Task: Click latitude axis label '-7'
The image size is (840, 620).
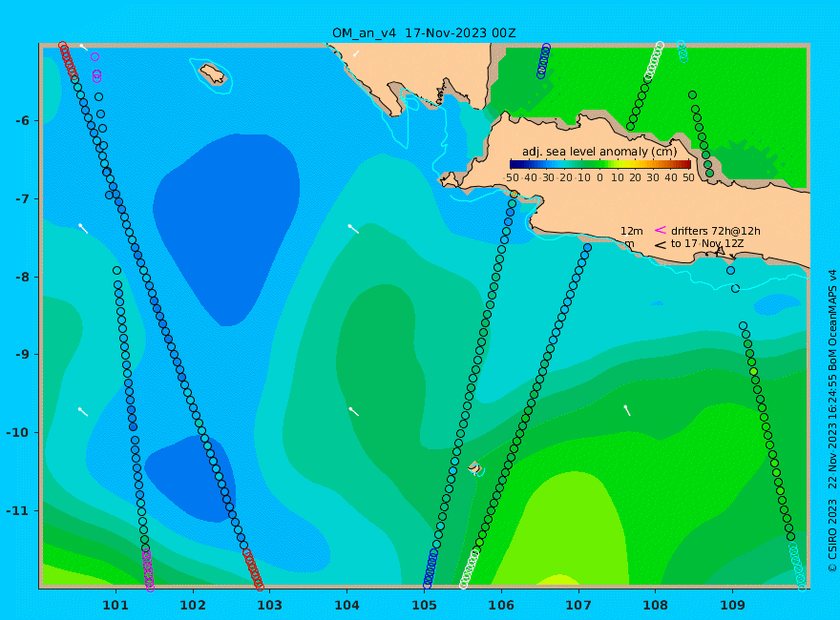Action: [22, 198]
